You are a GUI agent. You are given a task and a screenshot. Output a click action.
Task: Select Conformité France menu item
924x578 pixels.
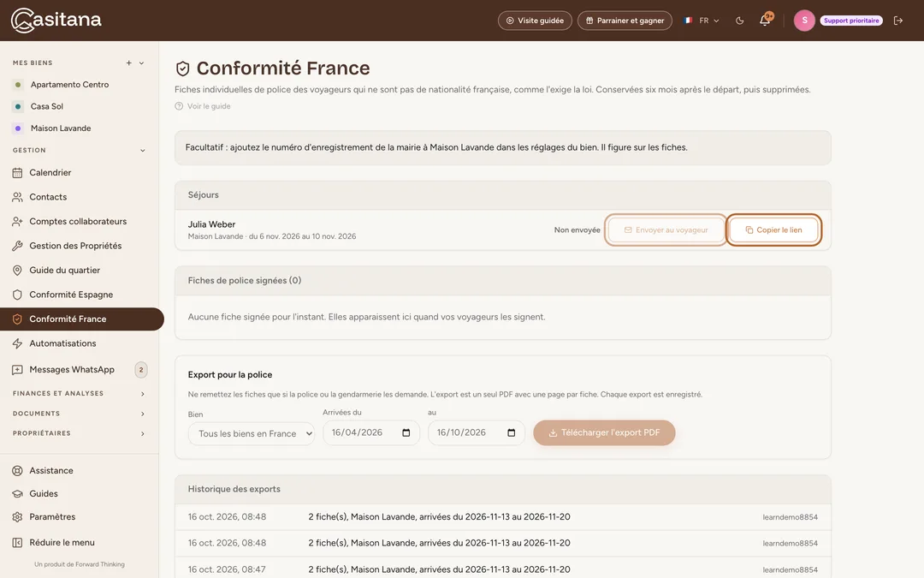click(x=82, y=319)
